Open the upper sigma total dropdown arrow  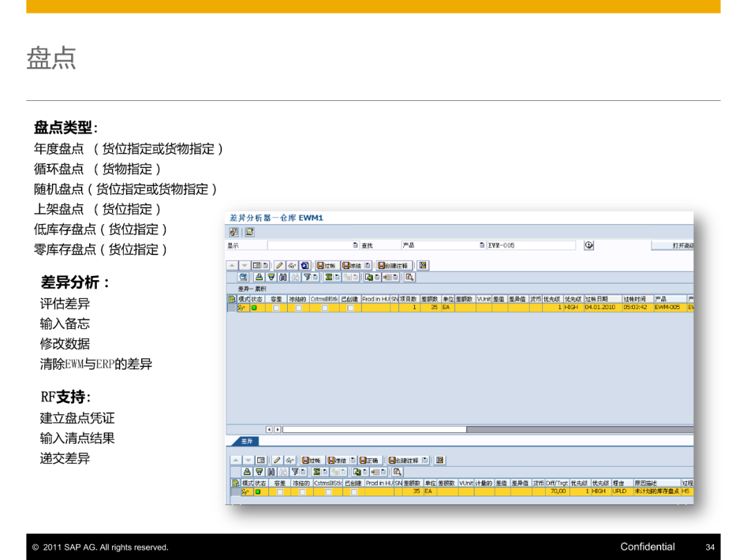pyautogui.click(x=337, y=277)
